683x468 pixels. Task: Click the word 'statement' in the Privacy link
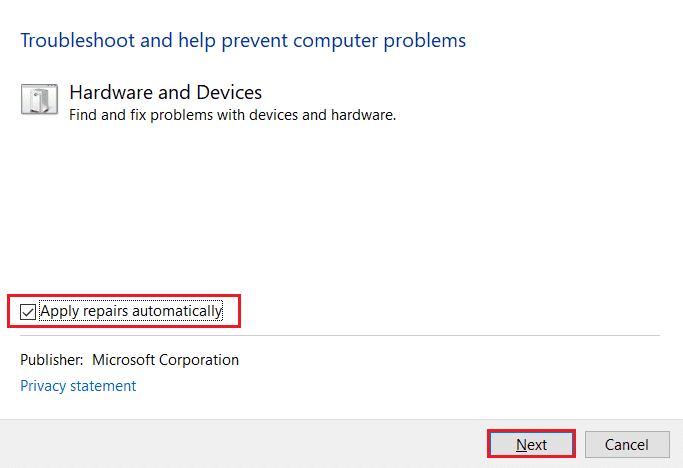tap(104, 386)
